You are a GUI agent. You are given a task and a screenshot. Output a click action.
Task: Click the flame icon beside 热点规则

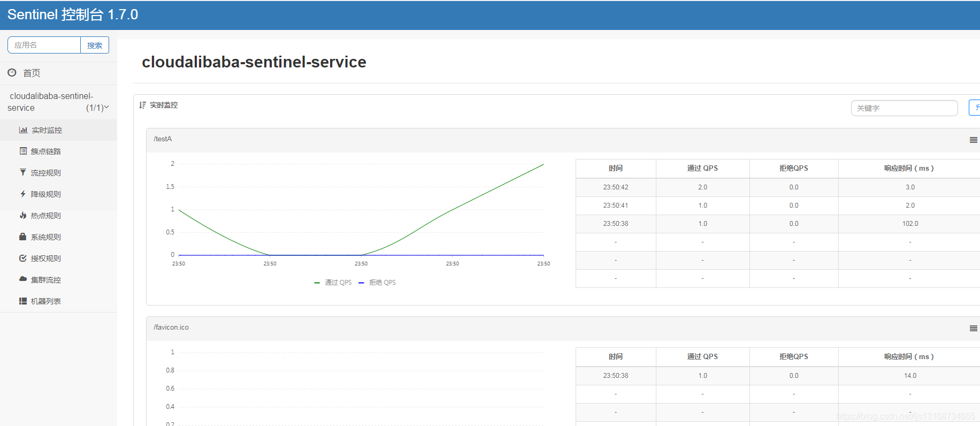tap(23, 215)
